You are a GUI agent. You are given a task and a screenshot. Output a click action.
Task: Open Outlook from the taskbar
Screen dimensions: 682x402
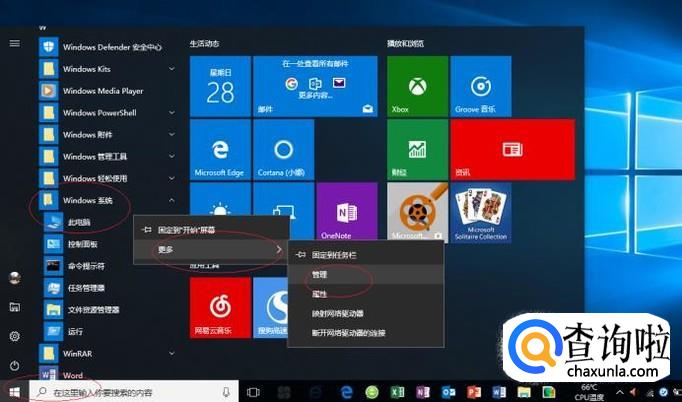448,392
